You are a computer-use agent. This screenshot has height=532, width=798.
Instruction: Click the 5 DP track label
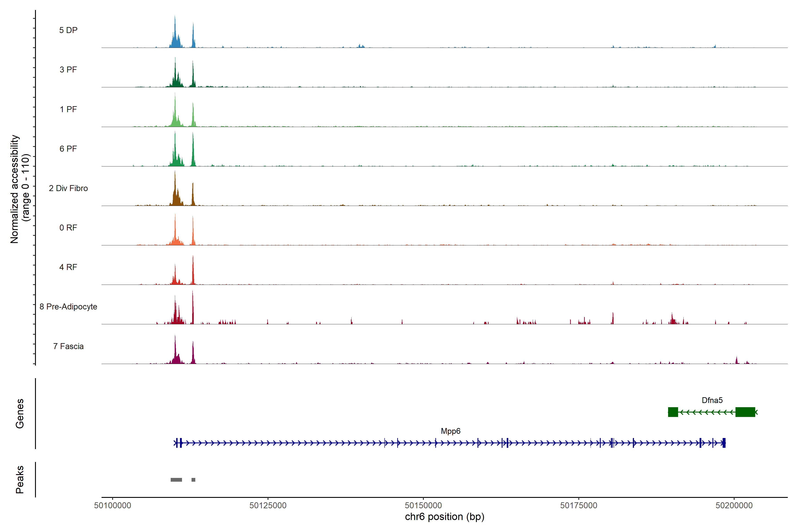click(x=68, y=30)
